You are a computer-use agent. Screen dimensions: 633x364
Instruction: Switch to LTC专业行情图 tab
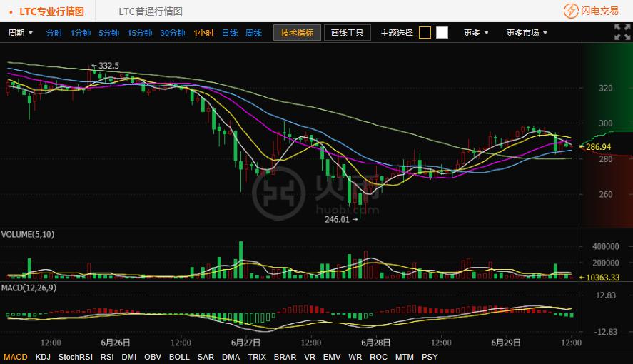(x=51, y=11)
